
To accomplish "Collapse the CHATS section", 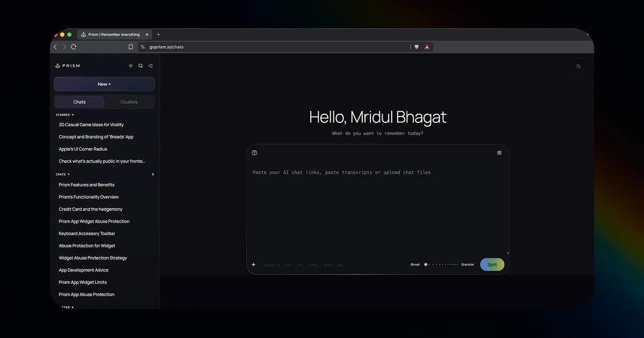I will point(63,174).
